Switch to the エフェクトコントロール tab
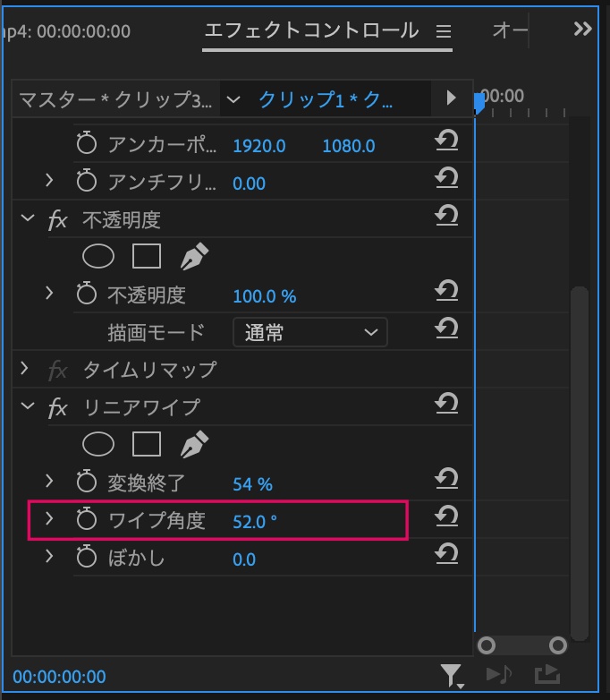The width and height of the screenshot is (610, 700). point(311,30)
